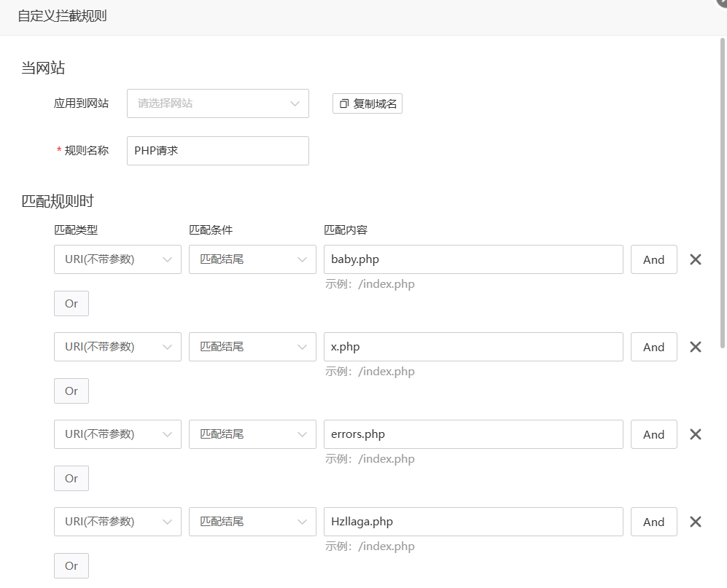Focus the Hzllaga.php match content field

(473, 522)
